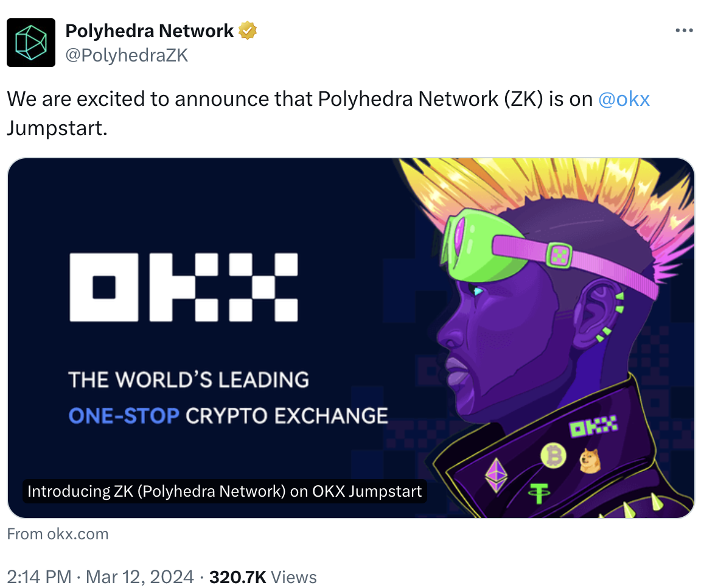Click the Introducing ZK Jumpstart caption

[224, 491]
